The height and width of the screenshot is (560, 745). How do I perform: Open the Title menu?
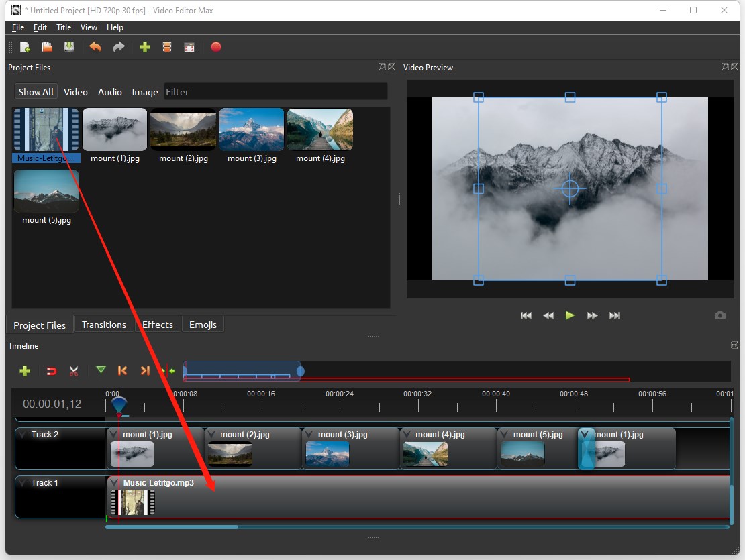[64, 27]
